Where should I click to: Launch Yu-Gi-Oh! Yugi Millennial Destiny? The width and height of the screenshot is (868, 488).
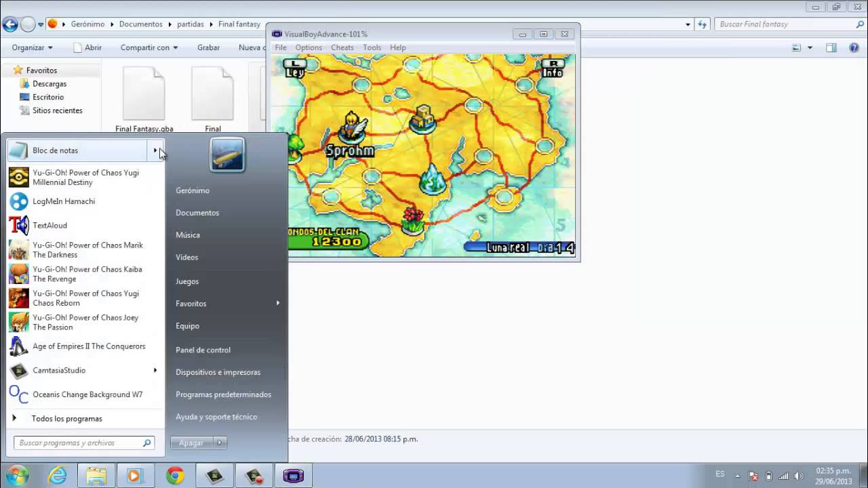pyautogui.click(x=85, y=178)
